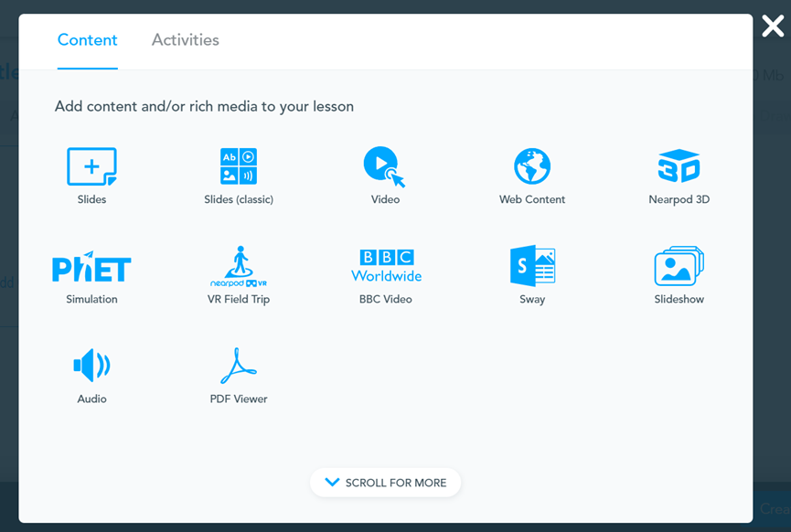Select the Sway icon
Image resolution: width=791 pixels, height=532 pixels.
533,266
